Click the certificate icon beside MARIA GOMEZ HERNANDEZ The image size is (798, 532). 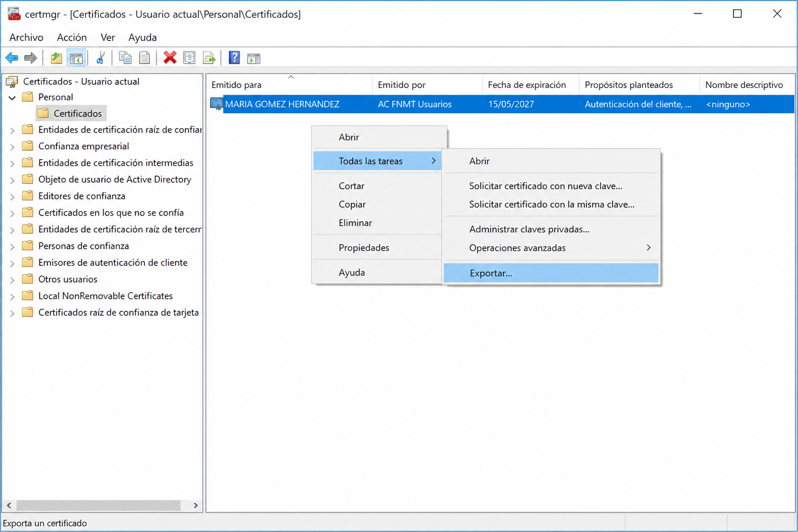217,104
